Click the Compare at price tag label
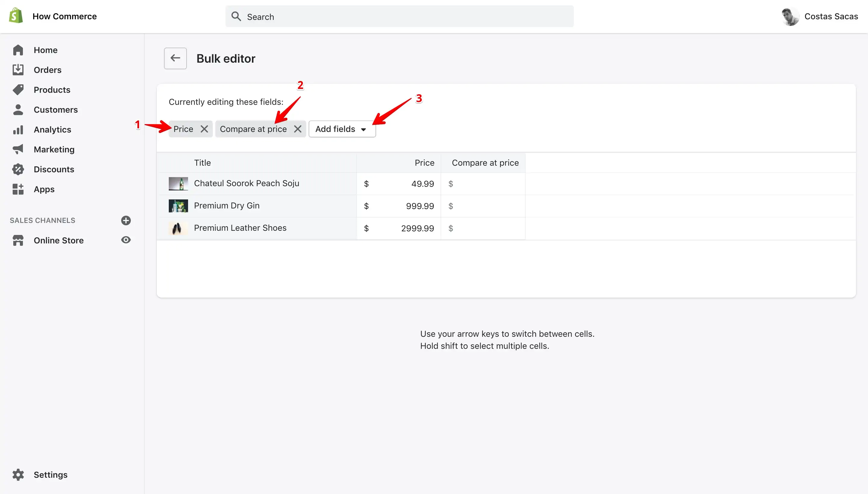Image resolution: width=868 pixels, height=494 pixels. coord(253,129)
